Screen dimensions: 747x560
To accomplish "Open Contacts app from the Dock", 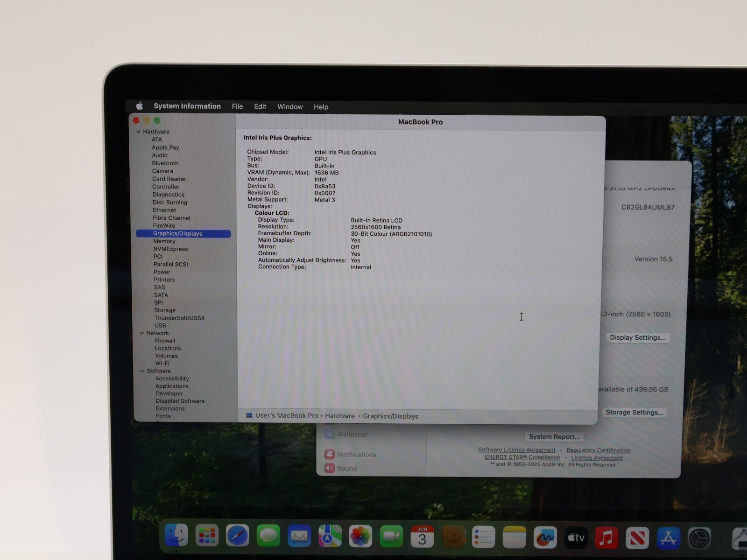I will (453, 537).
